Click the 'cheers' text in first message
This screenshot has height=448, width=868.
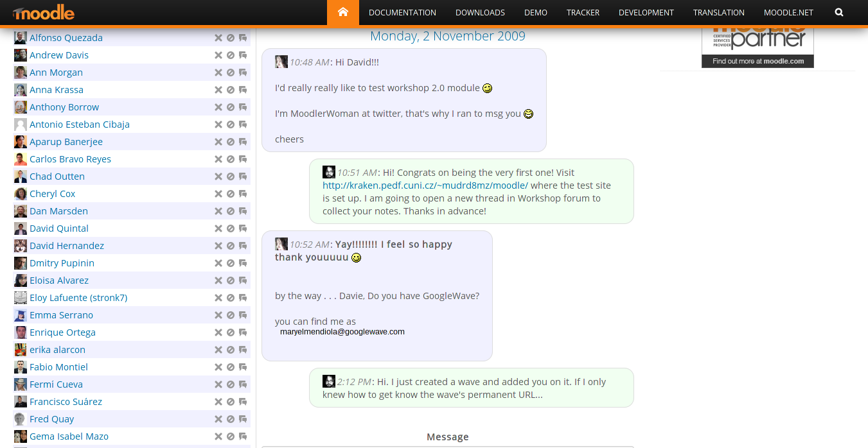pos(289,139)
